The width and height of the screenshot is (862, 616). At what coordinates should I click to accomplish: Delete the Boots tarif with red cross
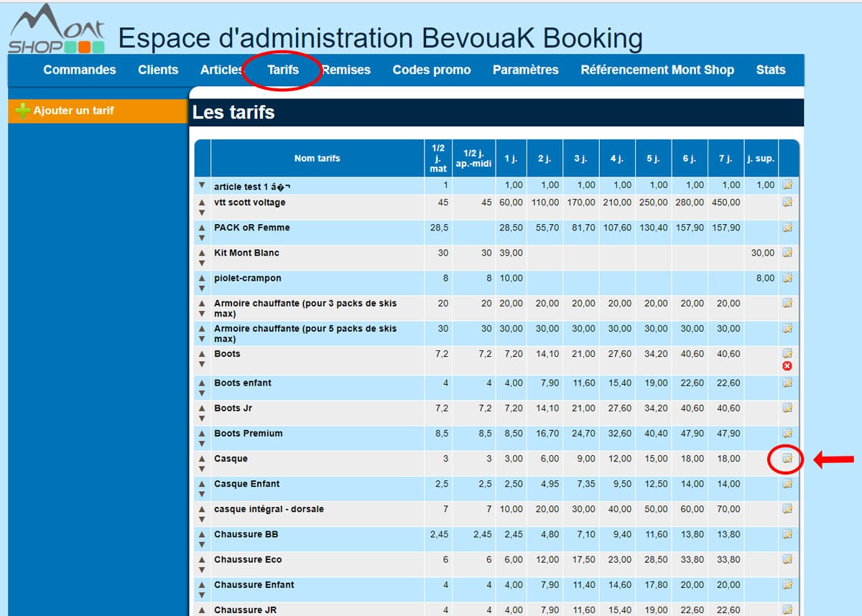pyautogui.click(x=787, y=366)
